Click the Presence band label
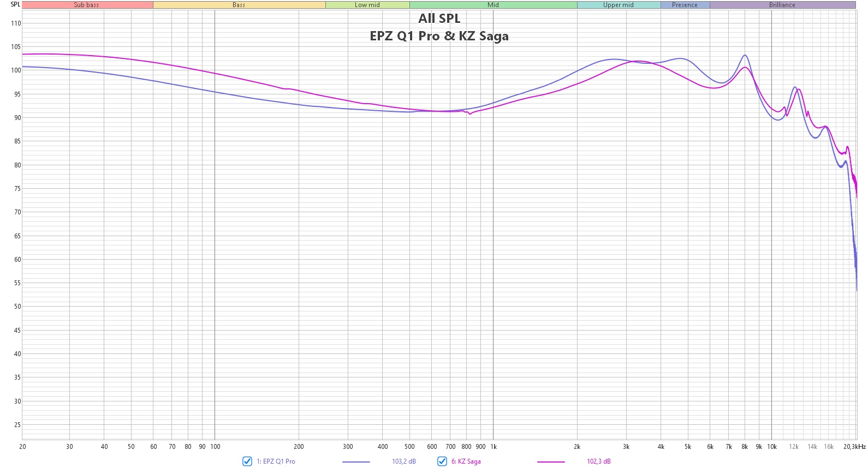Viewport: 868px width, 468px height. coord(685,5)
